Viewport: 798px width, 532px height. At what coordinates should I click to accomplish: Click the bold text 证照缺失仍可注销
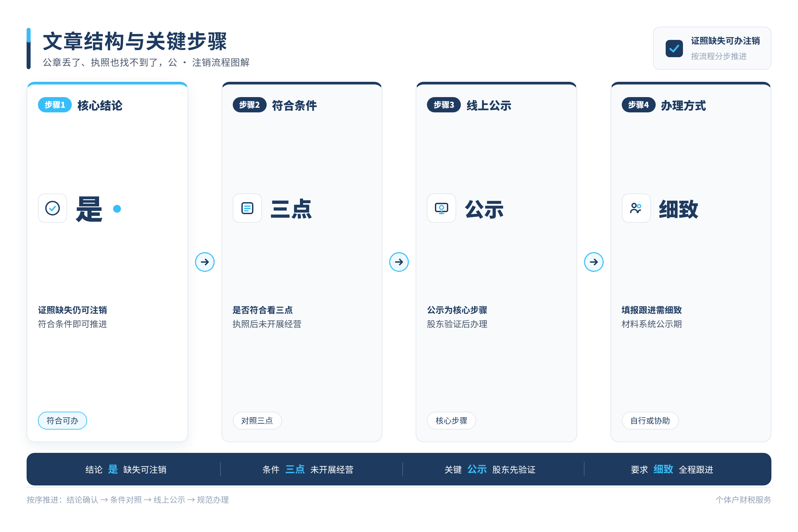coord(72,310)
